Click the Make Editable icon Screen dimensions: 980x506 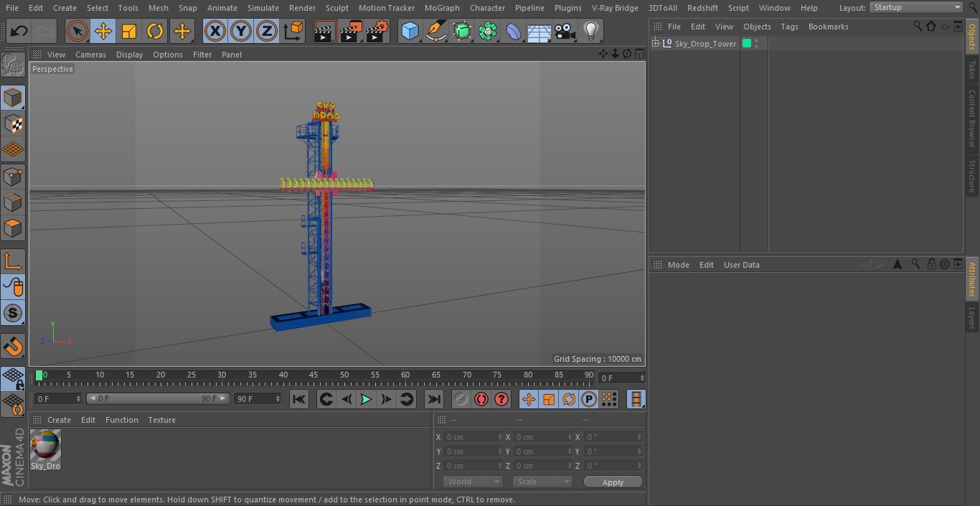pyautogui.click(x=13, y=65)
